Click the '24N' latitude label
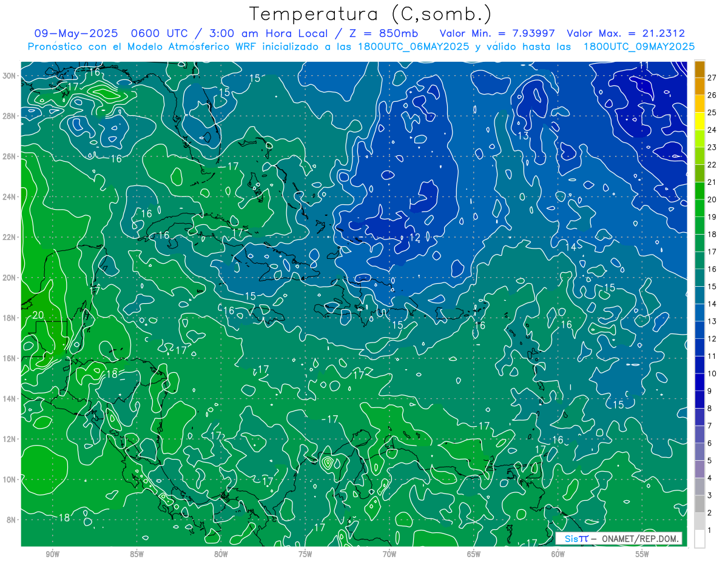728x562 pixels. click(x=10, y=196)
